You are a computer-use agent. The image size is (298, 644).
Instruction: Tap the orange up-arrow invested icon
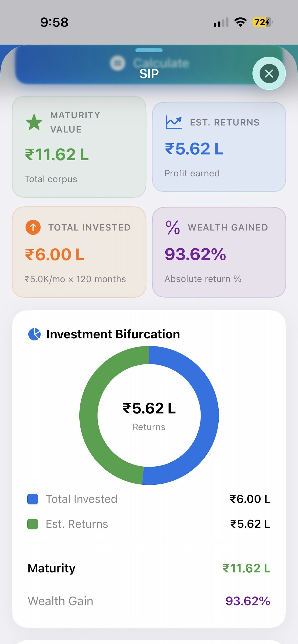coord(33,227)
